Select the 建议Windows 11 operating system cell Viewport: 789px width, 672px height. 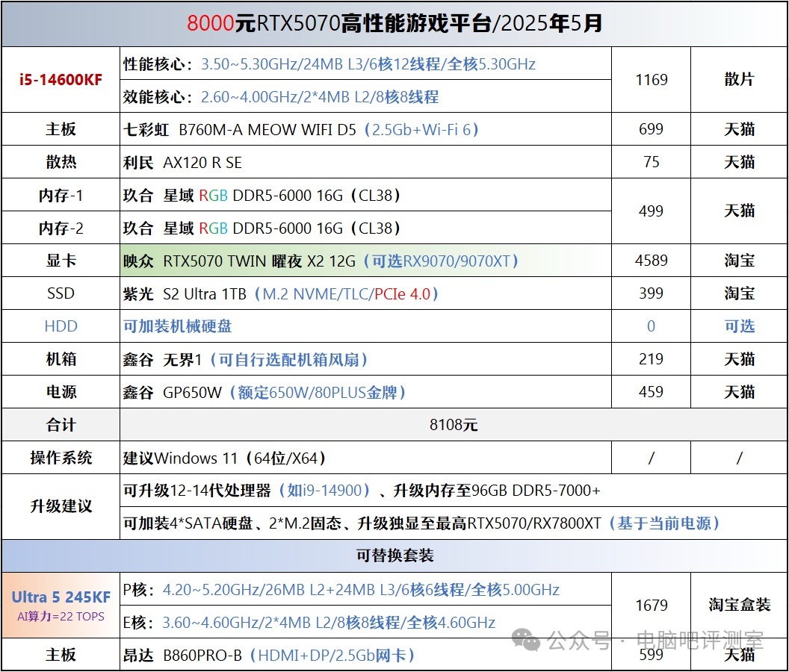point(224,458)
